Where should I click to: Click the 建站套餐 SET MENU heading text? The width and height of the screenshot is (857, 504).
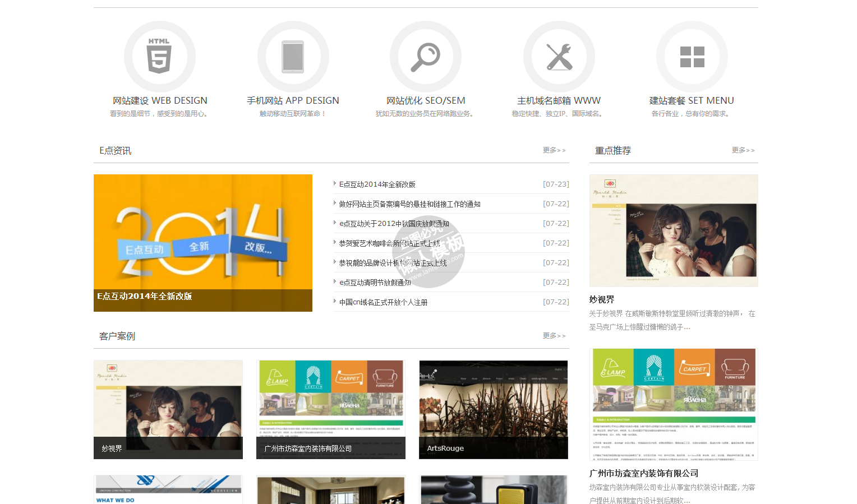(x=692, y=100)
